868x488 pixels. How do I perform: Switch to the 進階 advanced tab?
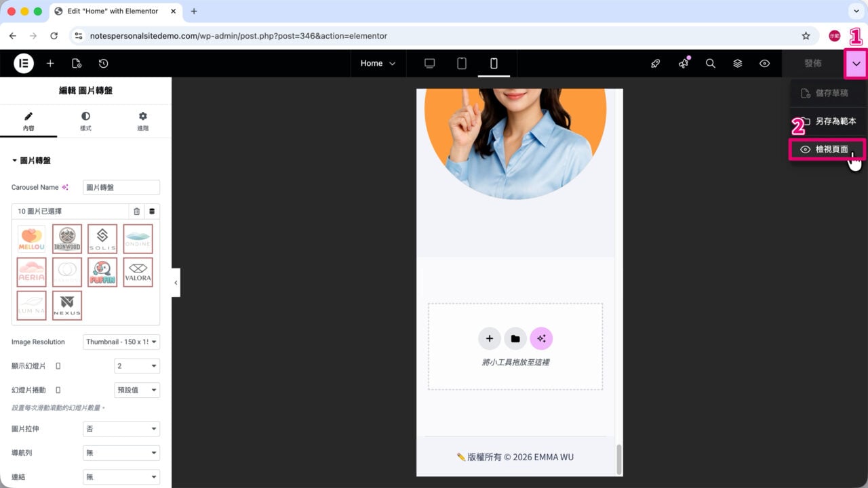tap(142, 122)
